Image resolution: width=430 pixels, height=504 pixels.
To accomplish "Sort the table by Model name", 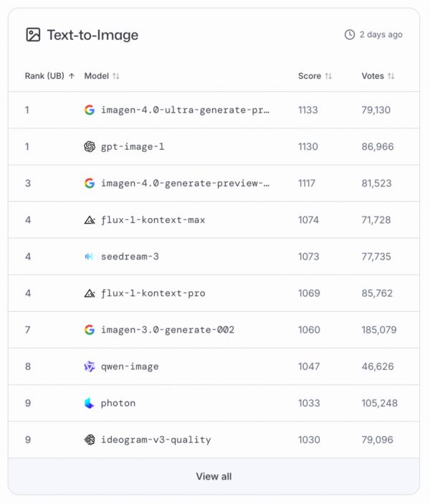I will pyautogui.click(x=116, y=76).
